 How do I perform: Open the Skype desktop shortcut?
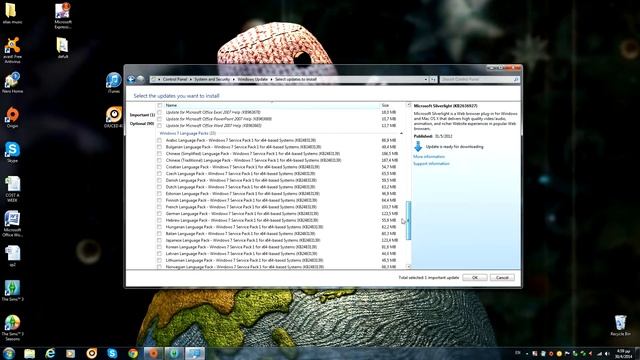(12, 152)
